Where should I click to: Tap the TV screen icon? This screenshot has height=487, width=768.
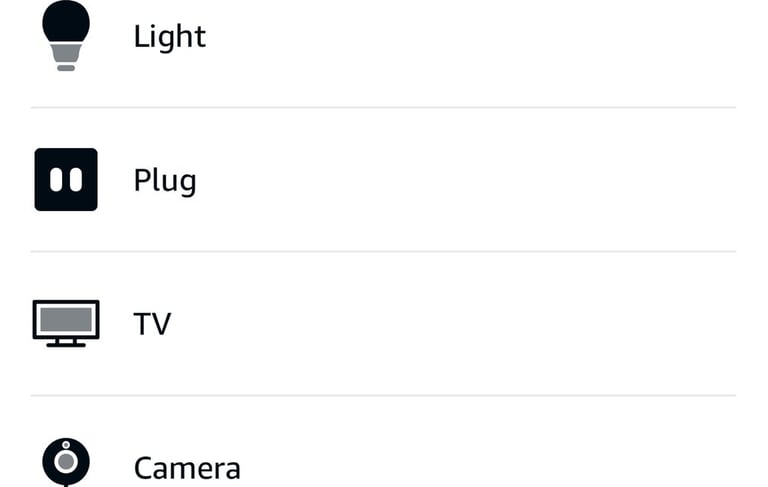coord(66,324)
